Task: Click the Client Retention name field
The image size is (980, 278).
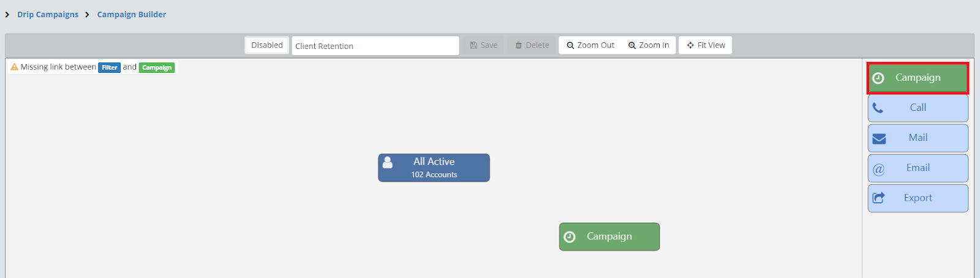Action: [x=375, y=46]
